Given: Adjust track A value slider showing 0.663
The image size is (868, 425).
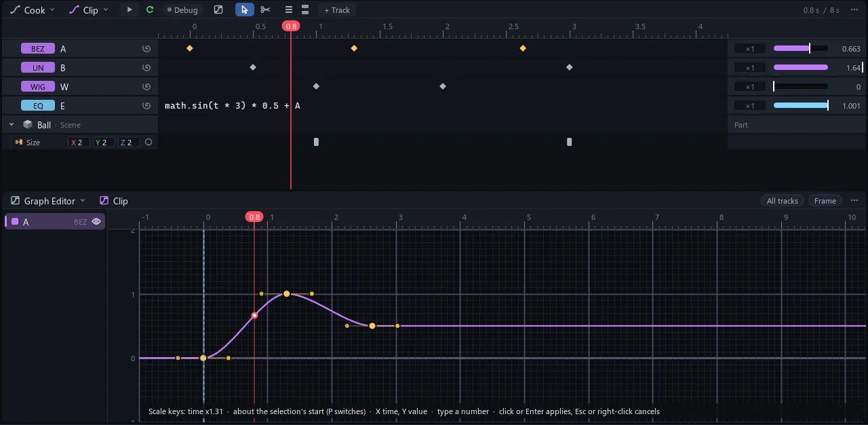Looking at the screenshot, I should [801, 49].
